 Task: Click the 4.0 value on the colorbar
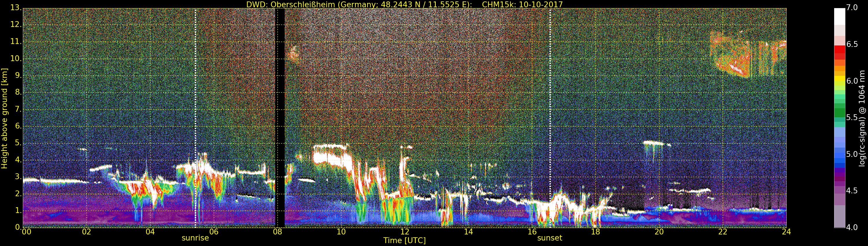coord(852,227)
